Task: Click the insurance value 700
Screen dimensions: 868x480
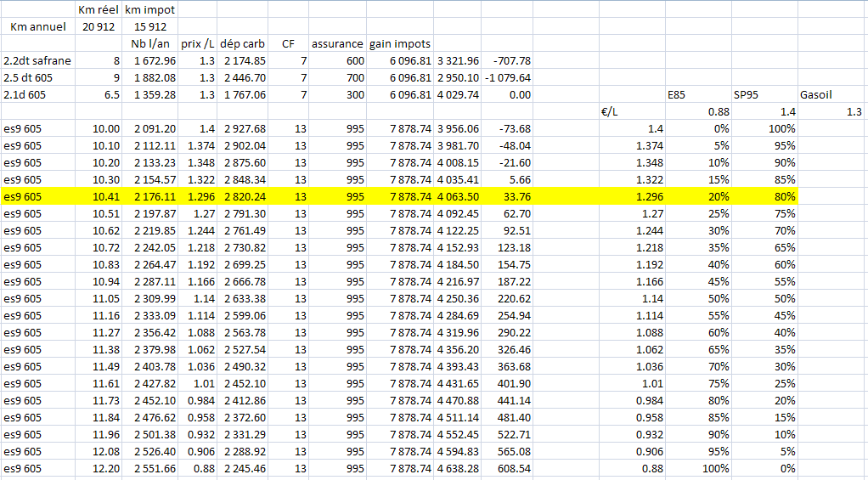Action: (x=337, y=77)
